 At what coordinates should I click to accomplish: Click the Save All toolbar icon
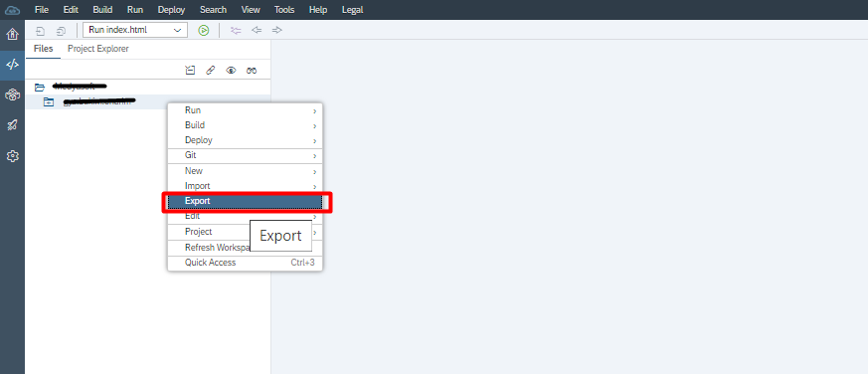click(61, 31)
